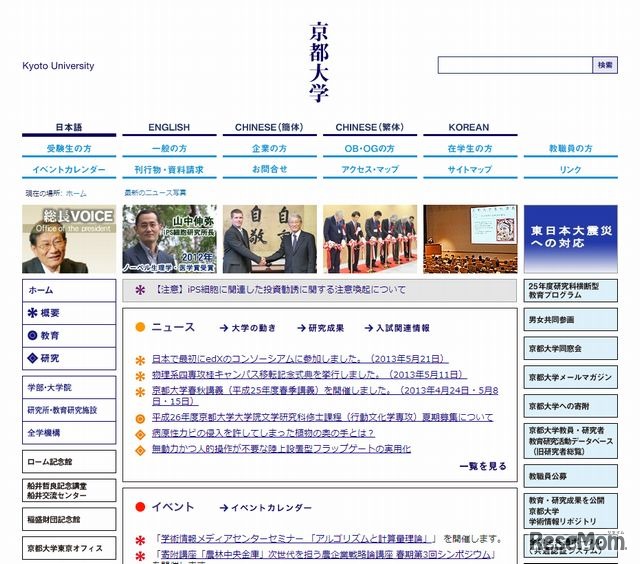The width and height of the screenshot is (640, 564).
Task: Open 東日本大震災への対応 banner
Action: tap(571, 239)
